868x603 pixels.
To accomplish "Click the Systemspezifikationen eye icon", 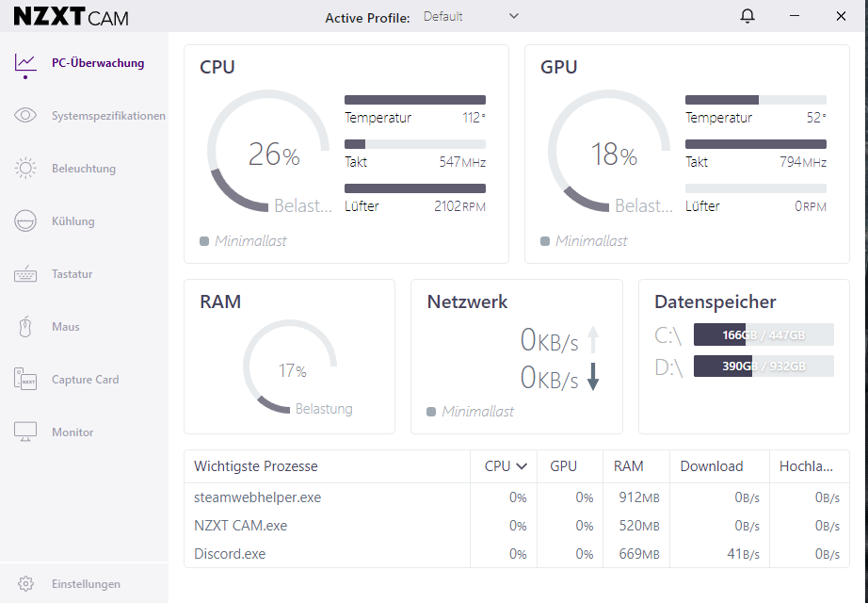I will click(25, 115).
